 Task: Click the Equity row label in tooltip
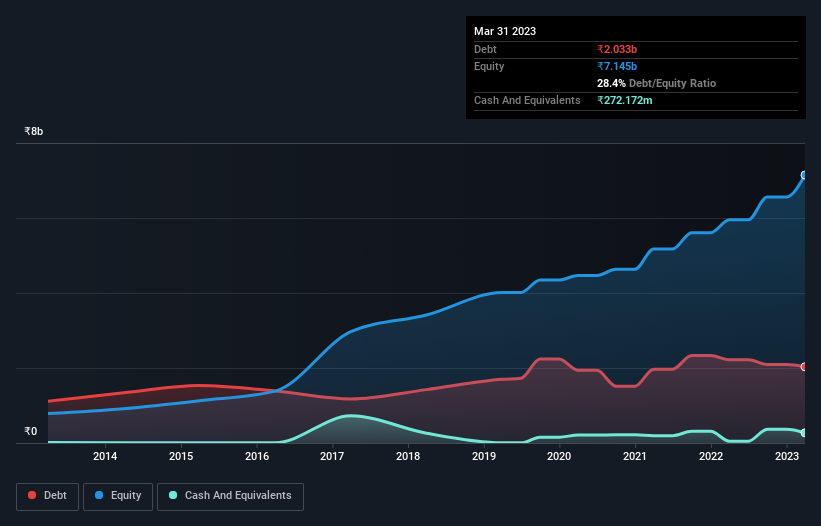click(489, 66)
